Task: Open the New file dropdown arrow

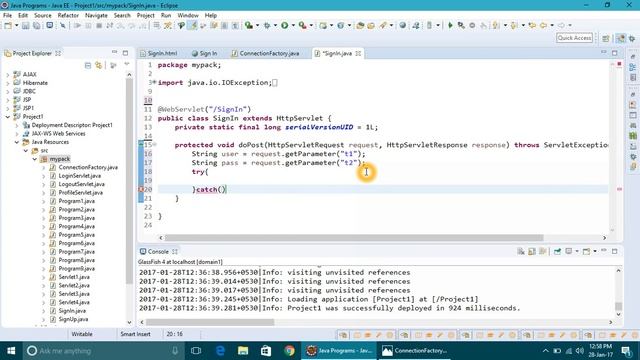Action: (x=16, y=25)
